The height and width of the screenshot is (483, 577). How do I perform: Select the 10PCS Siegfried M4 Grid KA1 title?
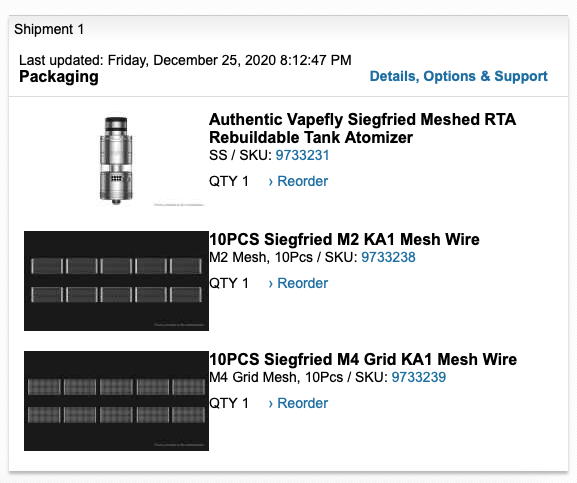363,359
